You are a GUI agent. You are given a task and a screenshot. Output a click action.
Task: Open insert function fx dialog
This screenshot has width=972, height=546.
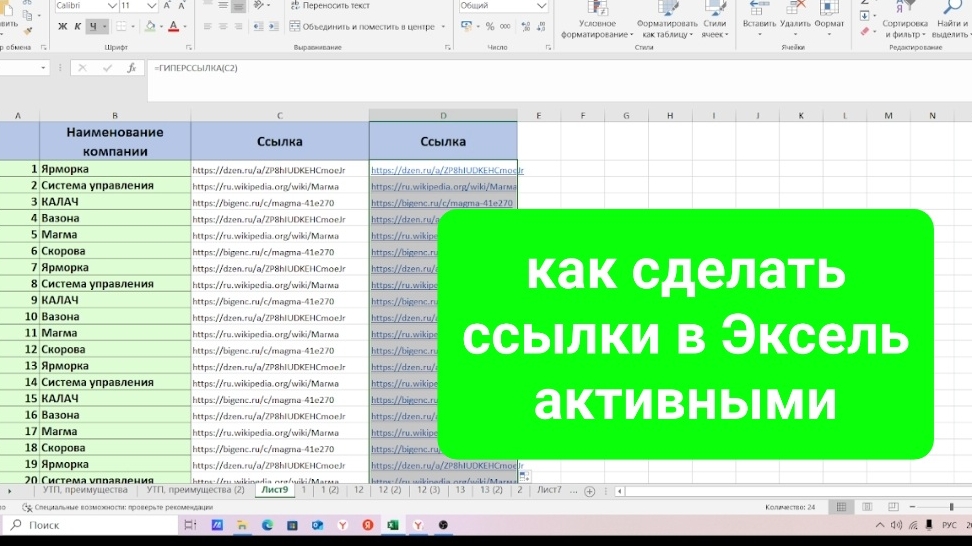coord(131,68)
